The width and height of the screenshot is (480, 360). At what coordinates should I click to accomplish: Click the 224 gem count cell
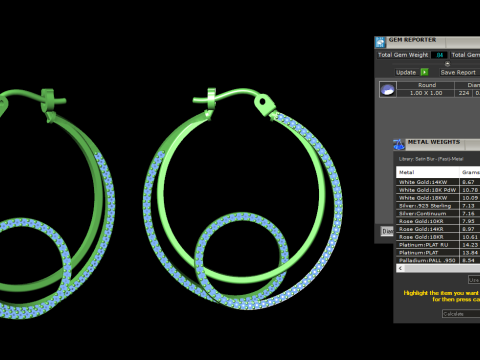tap(464, 93)
